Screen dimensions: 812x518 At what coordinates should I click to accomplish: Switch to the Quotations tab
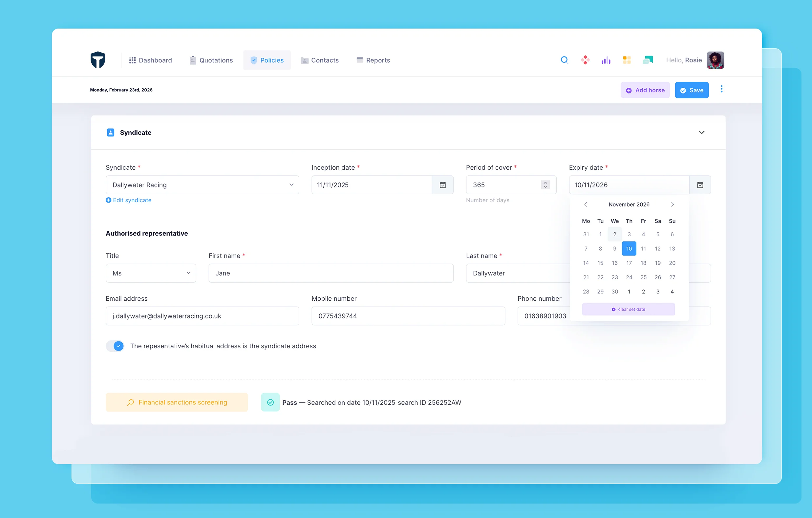click(211, 60)
